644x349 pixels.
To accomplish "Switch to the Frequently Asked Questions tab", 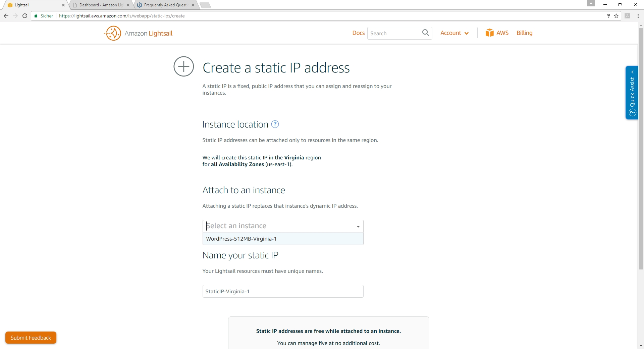I will 165,5.
